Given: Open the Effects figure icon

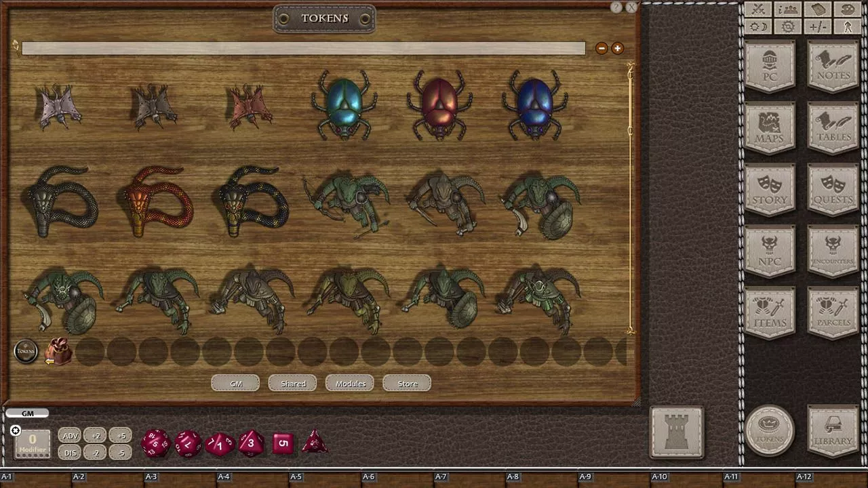Looking at the screenshot, I should (848, 27).
